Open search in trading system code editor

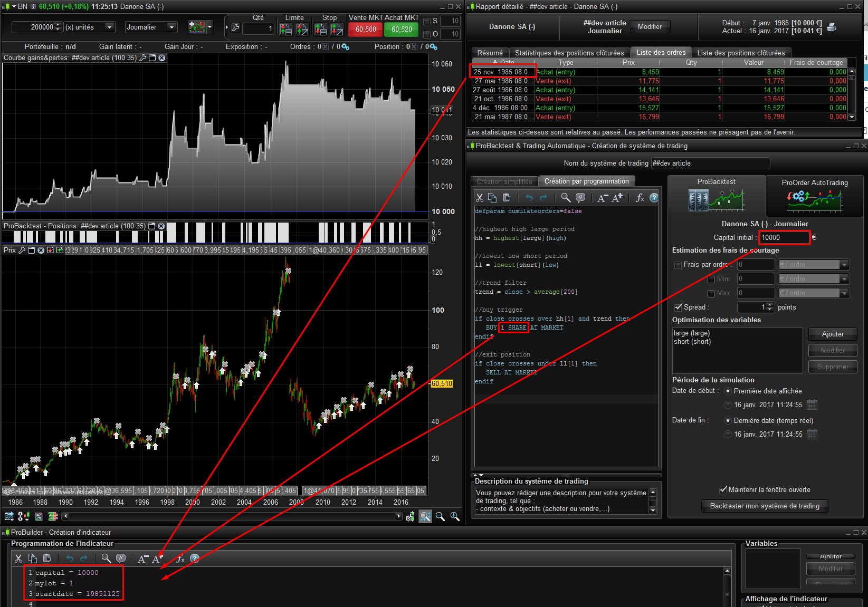point(566,198)
